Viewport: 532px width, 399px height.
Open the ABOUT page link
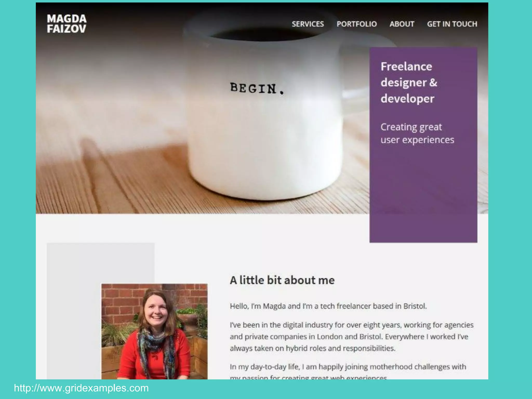coord(402,24)
